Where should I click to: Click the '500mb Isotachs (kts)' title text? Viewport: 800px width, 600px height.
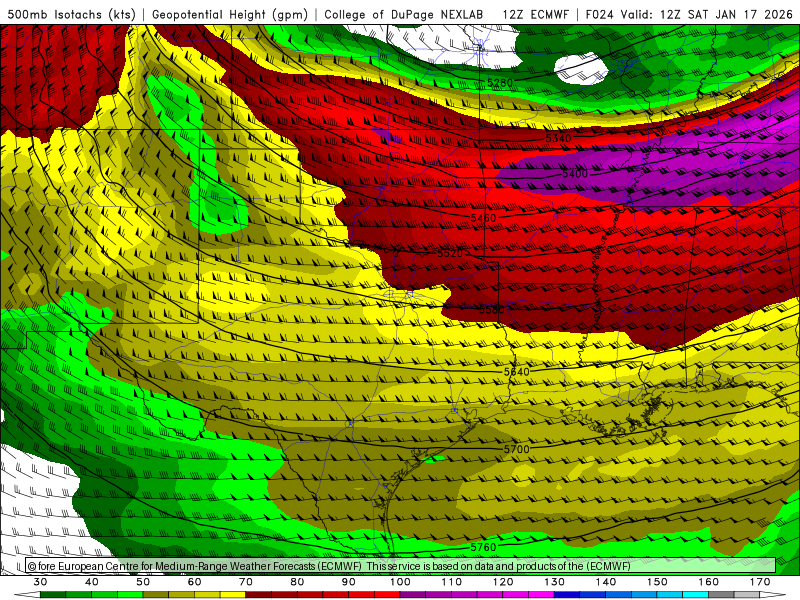coord(72,14)
